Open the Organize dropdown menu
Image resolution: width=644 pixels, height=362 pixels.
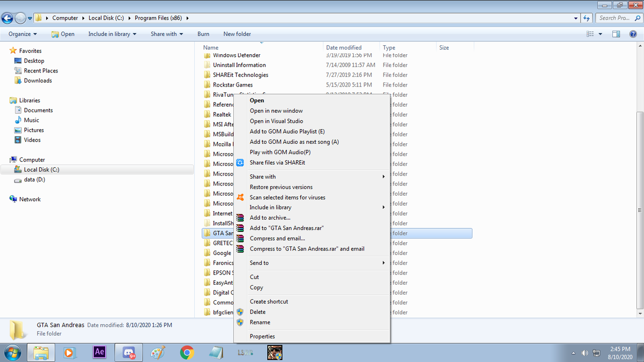[x=23, y=34]
